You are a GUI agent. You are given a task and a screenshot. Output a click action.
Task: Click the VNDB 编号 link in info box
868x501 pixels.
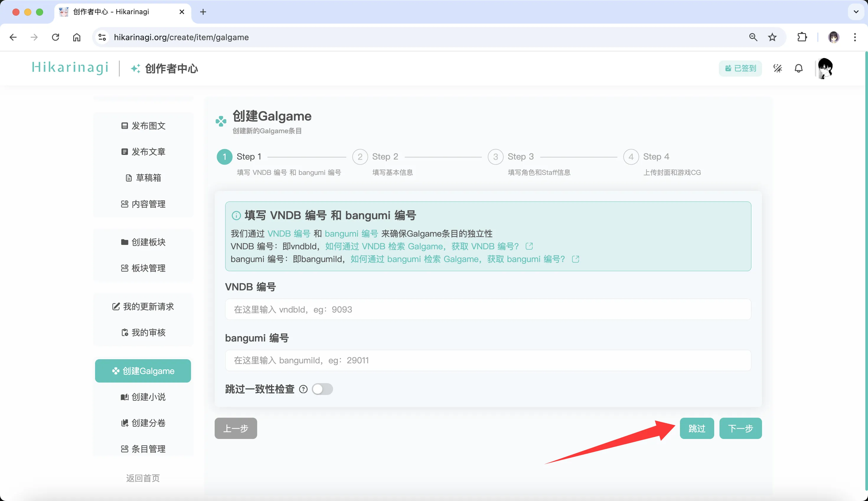click(289, 234)
